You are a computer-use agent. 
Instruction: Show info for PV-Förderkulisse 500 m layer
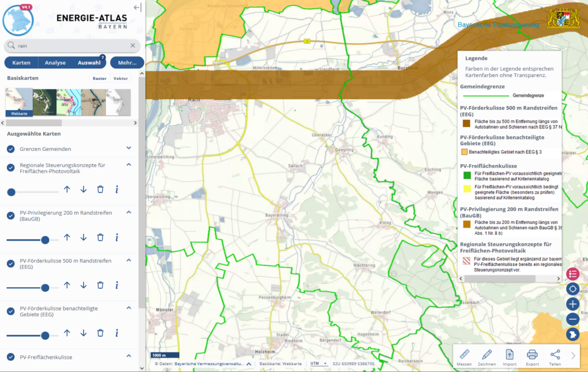click(117, 285)
